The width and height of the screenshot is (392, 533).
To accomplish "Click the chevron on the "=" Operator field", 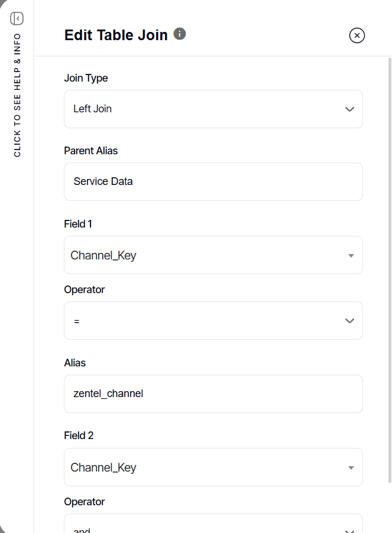I will point(349,320).
